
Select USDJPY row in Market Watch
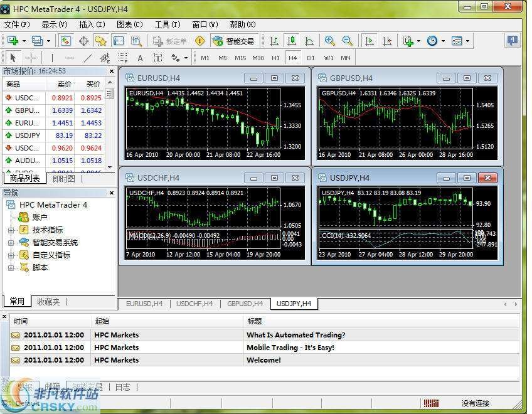pos(53,135)
